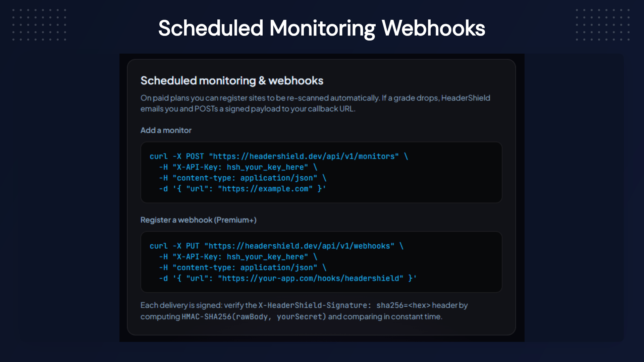The width and height of the screenshot is (644, 362).
Task: Click the https://example.com URL in code
Action: point(265,189)
